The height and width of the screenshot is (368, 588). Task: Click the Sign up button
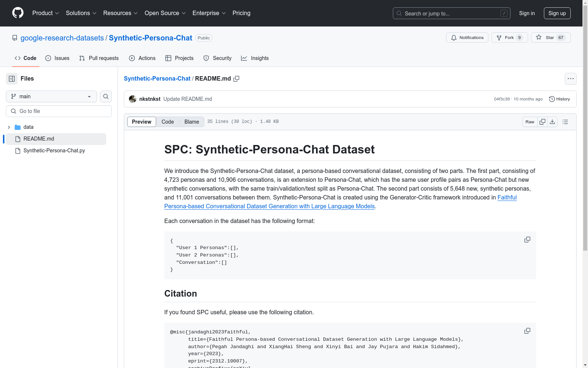point(557,13)
